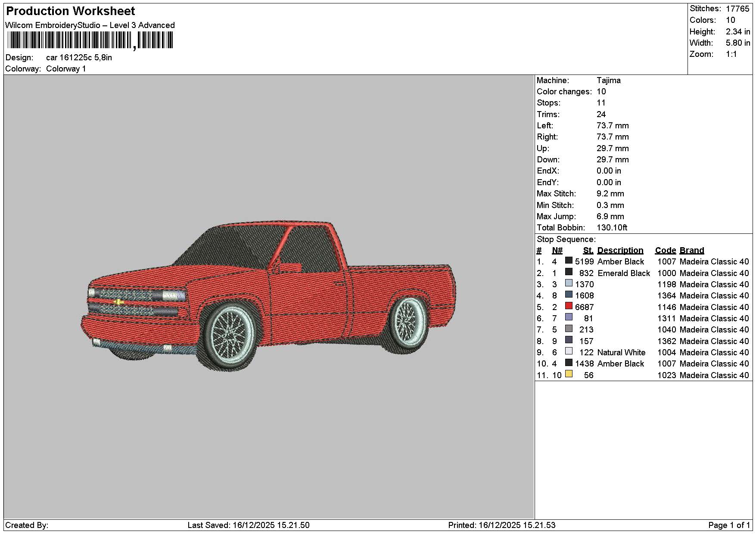This screenshot has height=534, width=756.
Task: Click the 'Emerald Black' description
Action: 624,273
